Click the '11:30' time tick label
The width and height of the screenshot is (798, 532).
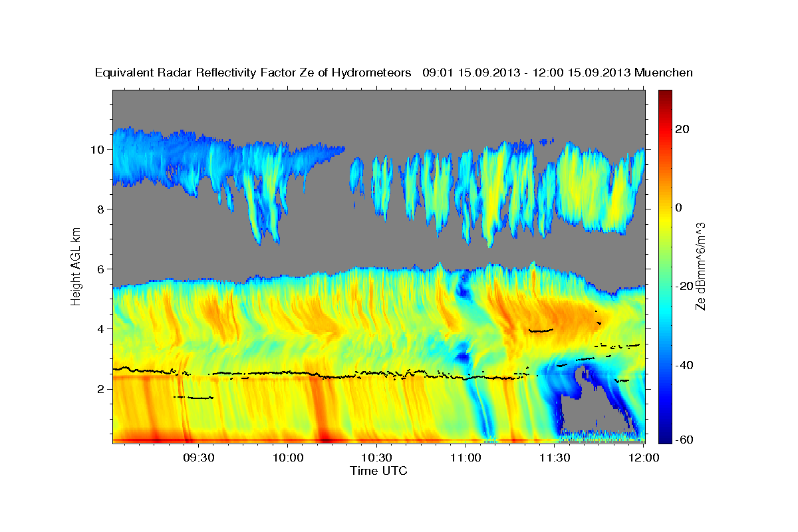tap(554, 458)
